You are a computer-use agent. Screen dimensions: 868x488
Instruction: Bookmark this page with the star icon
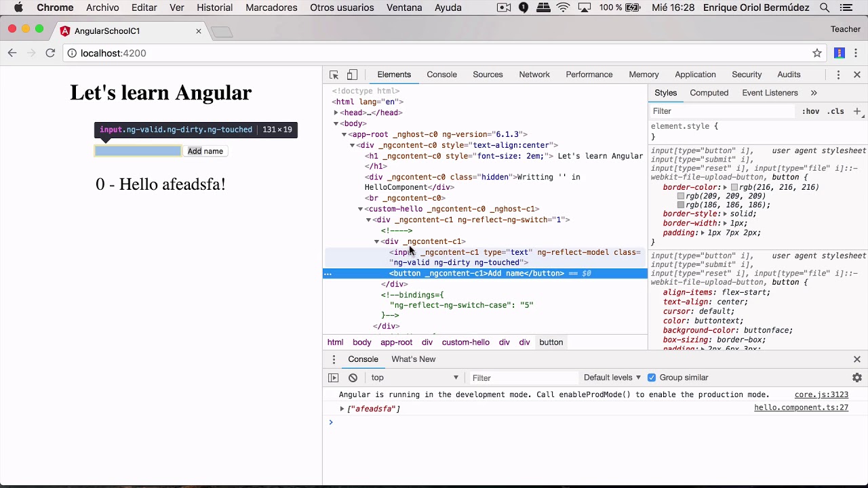click(x=817, y=53)
